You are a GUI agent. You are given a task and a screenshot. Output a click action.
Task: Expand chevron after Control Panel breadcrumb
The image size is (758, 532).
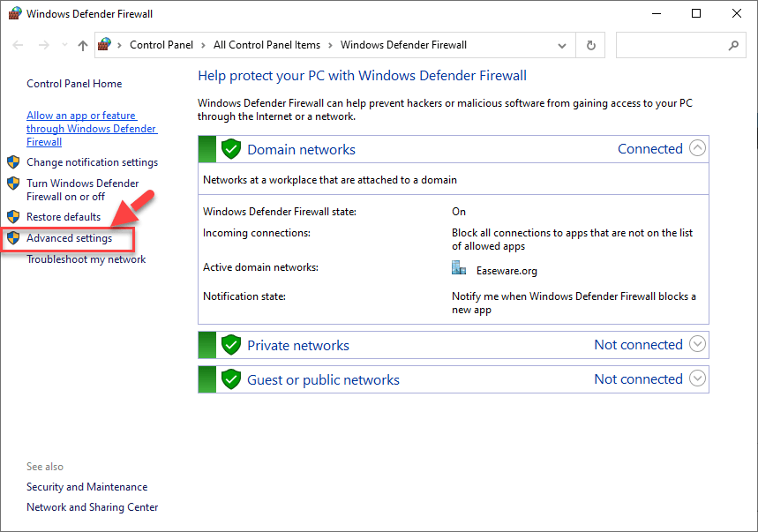(x=204, y=45)
